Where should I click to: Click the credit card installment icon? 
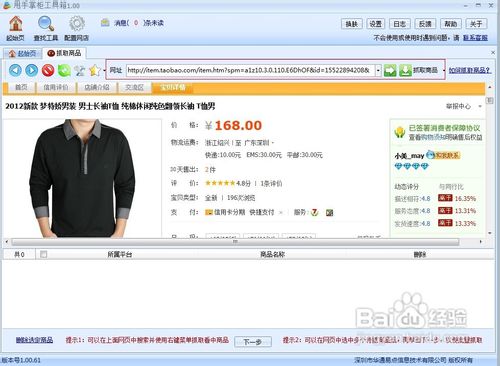click(x=209, y=212)
